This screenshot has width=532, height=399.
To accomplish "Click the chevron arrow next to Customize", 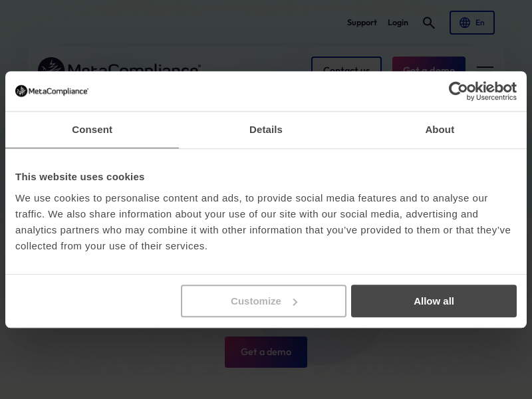I will (295, 302).
